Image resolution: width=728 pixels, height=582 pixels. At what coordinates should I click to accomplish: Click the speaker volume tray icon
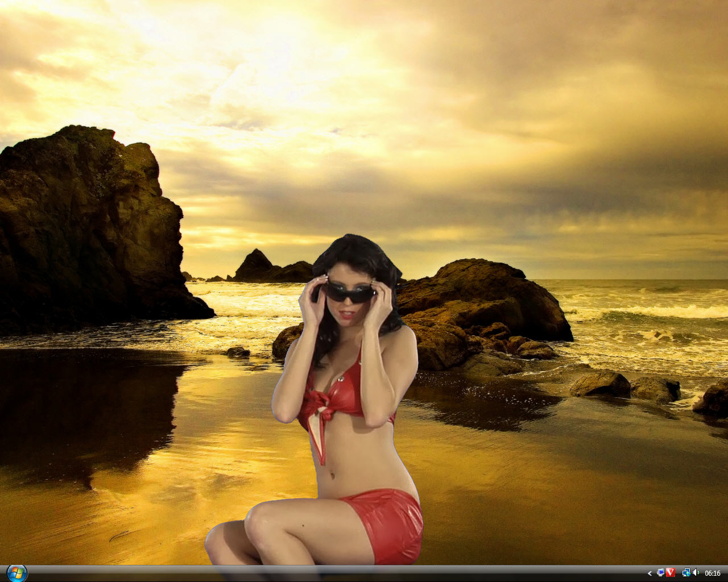pos(696,572)
